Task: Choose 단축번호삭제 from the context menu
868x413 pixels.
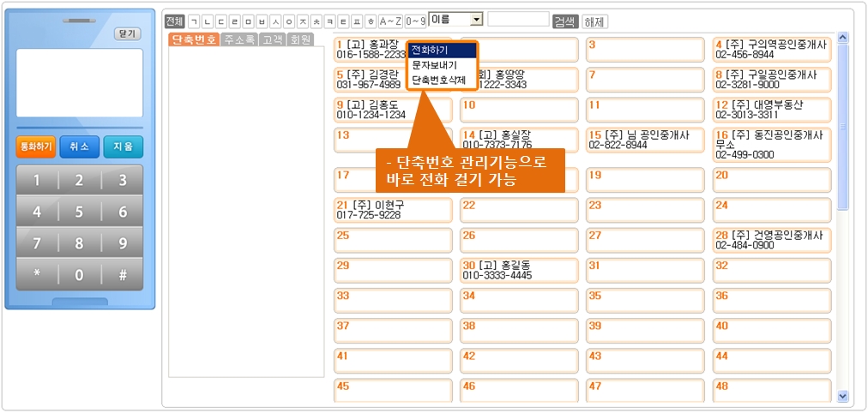Action: click(438, 80)
